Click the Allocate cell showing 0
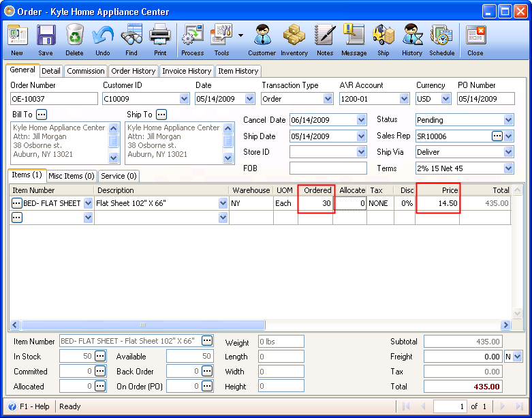 click(350, 203)
